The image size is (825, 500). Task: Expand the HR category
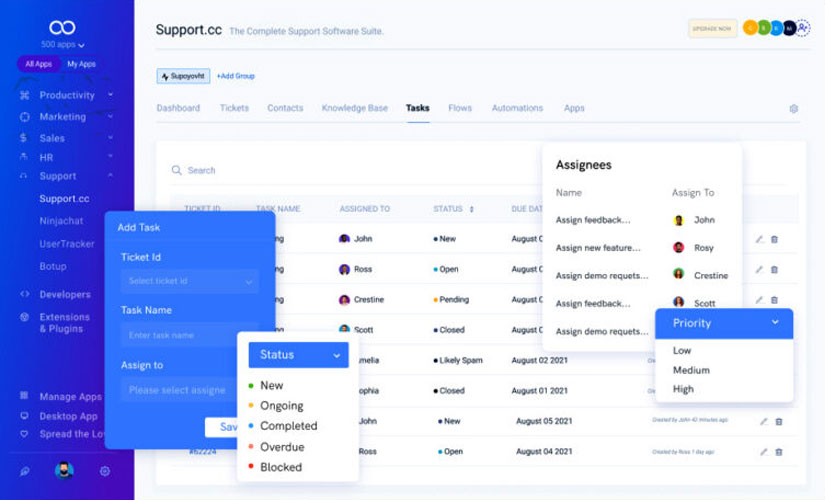click(x=110, y=156)
